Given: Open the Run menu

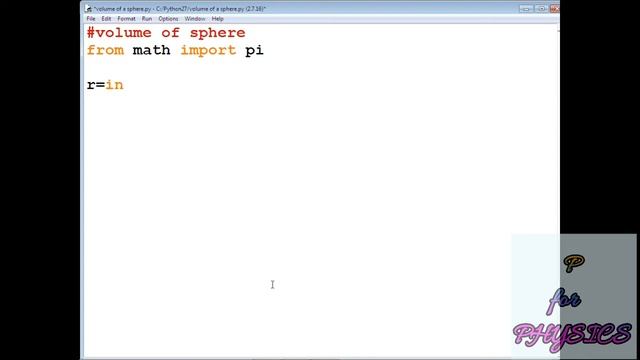Looking at the screenshot, I should pyautogui.click(x=147, y=19).
